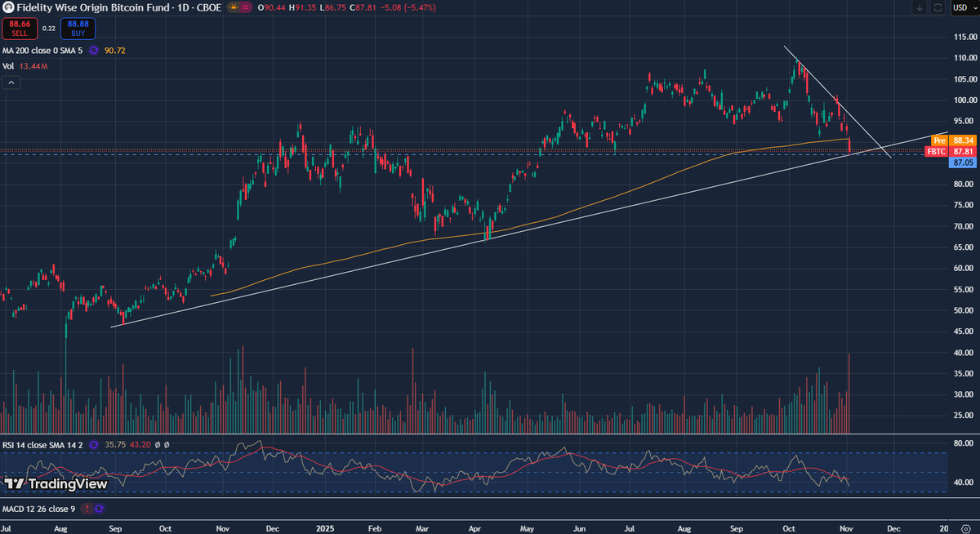Click the 90.72 moving average value
The width and height of the screenshot is (980, 534).
coord(115,51)
